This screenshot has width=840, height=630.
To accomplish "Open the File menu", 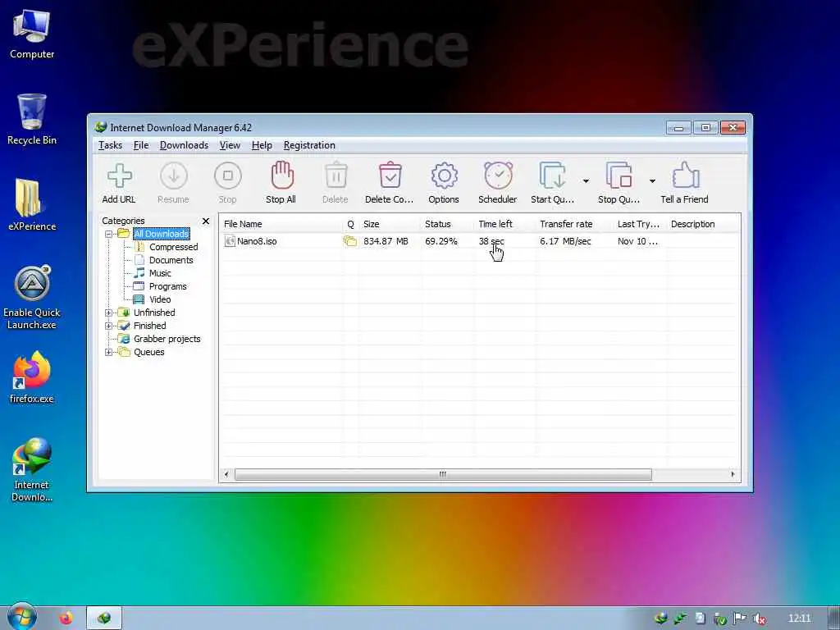I will tap(141, 145).
